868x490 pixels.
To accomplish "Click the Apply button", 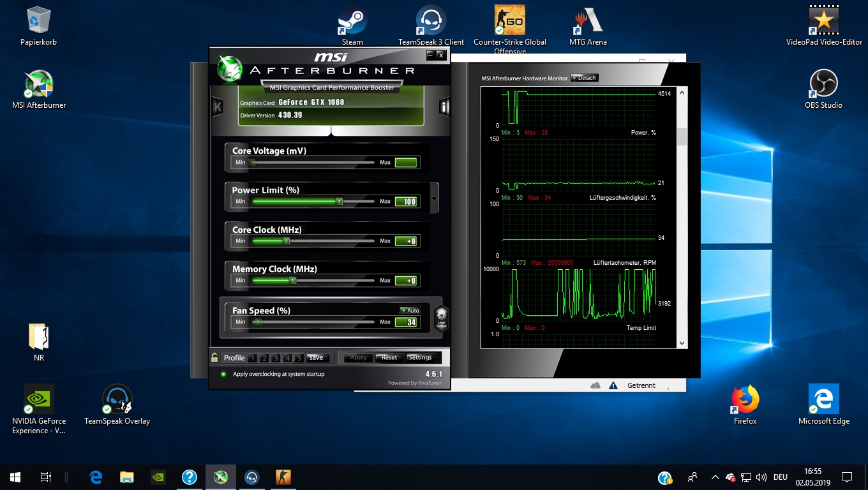I will pos(359,358).
